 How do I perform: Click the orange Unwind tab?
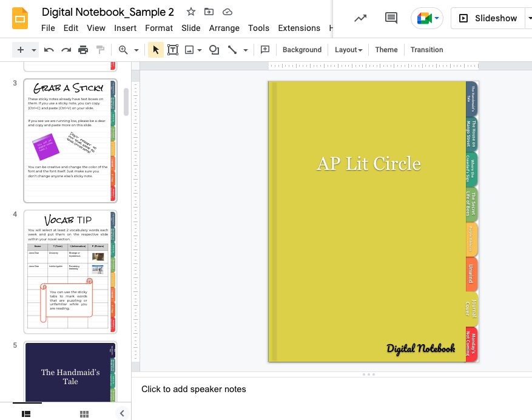[x=471, y=274]
